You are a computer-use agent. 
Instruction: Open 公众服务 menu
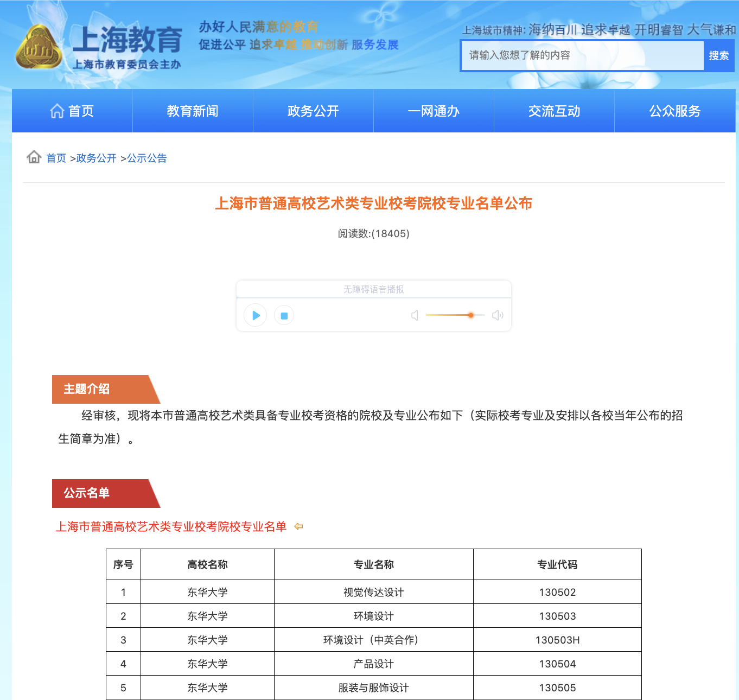(x=675, y=111)
